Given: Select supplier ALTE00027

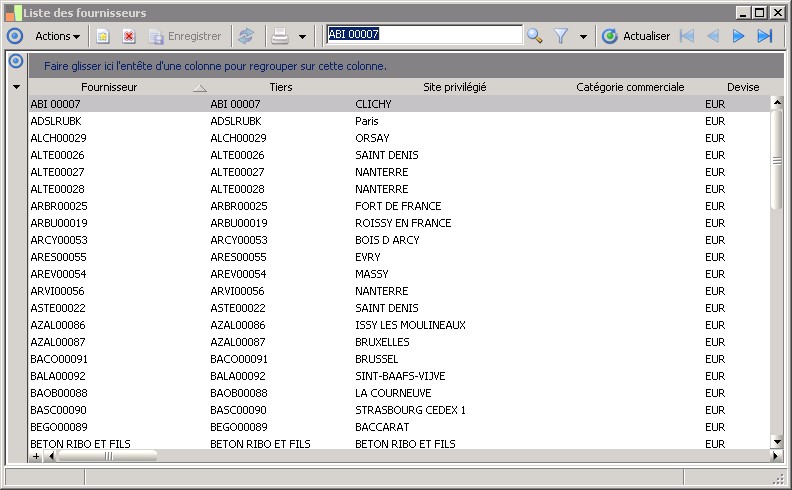Looking at the screenshot, I should 57,172.
